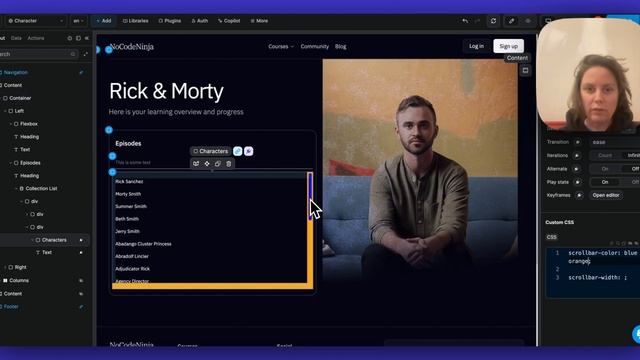The height and width of the screenshot is (360, 640).
Task: Collapse the left panel with chevrons icon
Action: click(87, 38)
